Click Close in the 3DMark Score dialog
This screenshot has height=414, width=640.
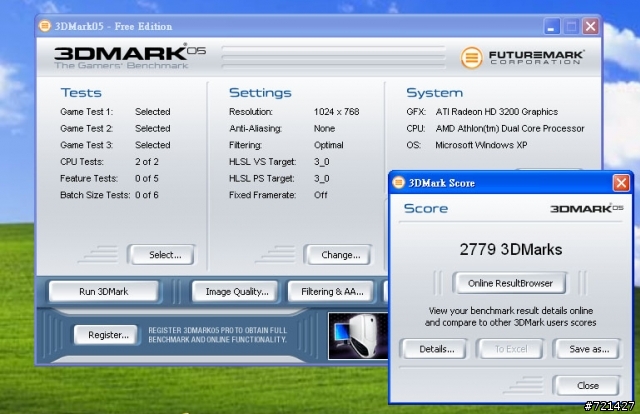(587, 385)
